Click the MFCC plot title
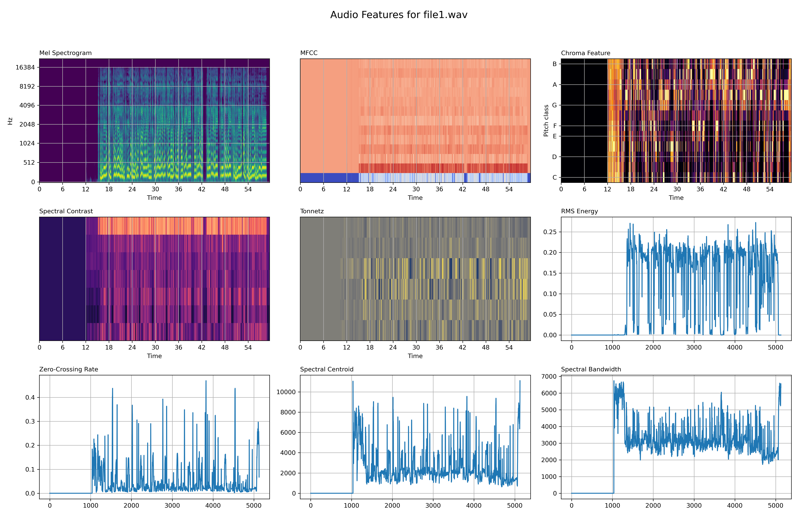 point(309,53)
